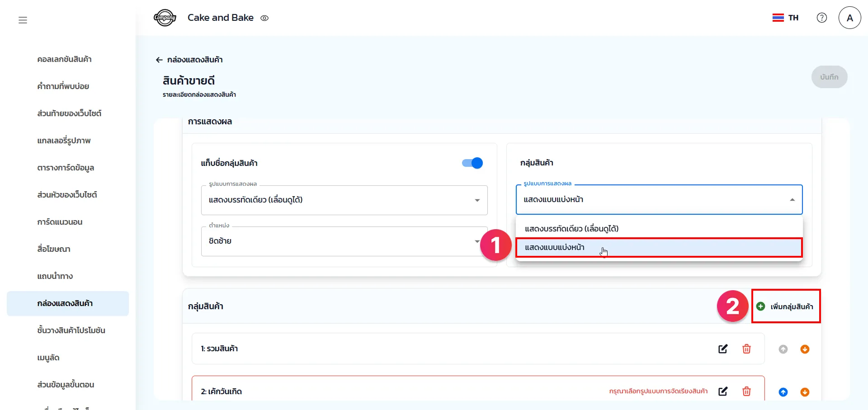Click the back arrow to กล่องแสดงสินค้า
Viewport: 868px width, 410px height.
159,60
